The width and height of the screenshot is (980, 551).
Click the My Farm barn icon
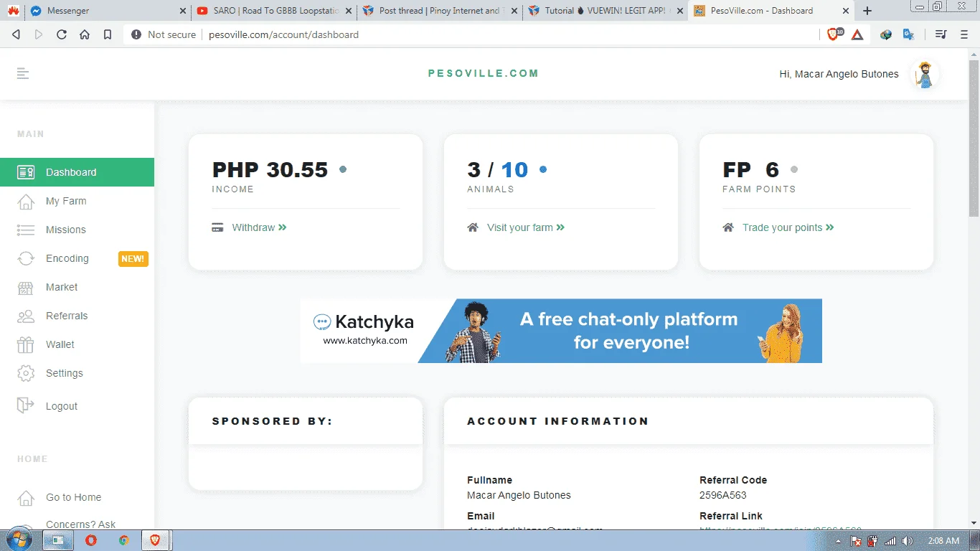click(26, 202)
